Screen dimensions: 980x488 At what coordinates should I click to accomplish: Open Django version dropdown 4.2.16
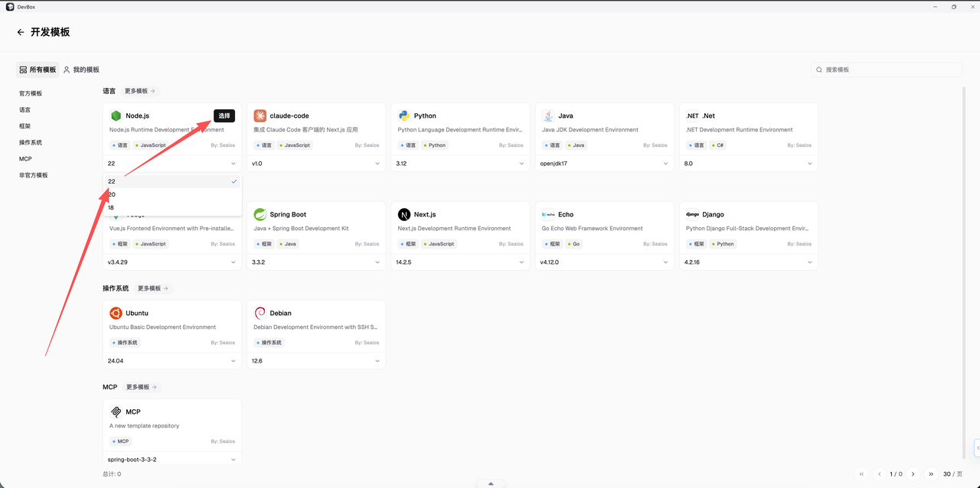pyautogui.click(x=749, y=262)
